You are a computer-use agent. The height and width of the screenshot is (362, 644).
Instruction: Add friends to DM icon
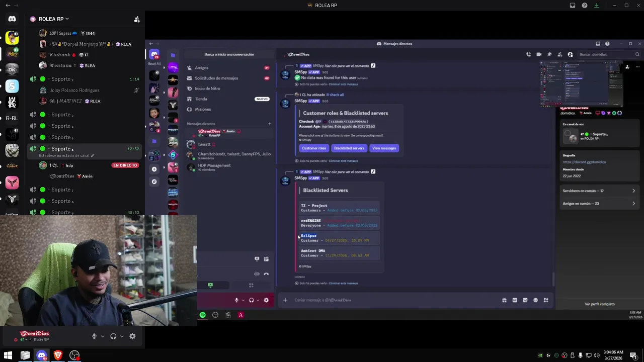559,54
